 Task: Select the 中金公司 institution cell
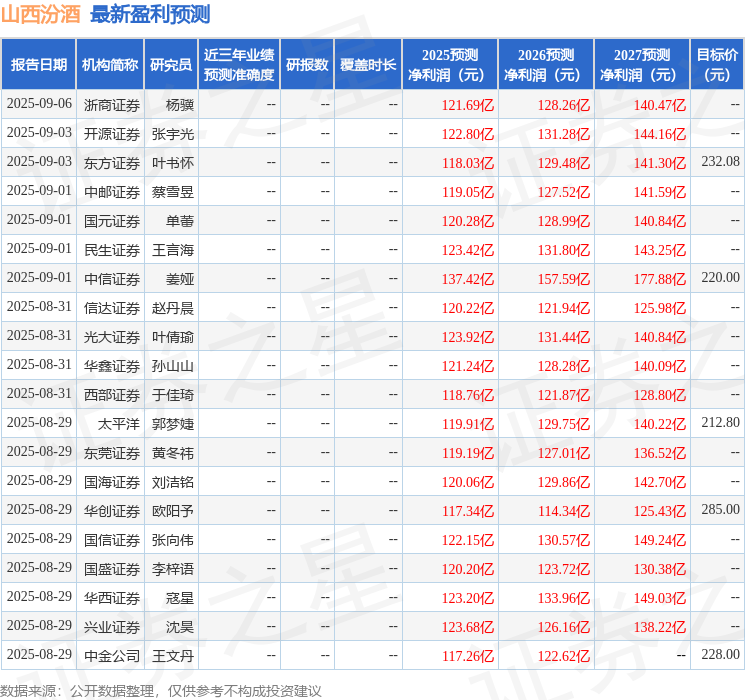tap(112, 656)
